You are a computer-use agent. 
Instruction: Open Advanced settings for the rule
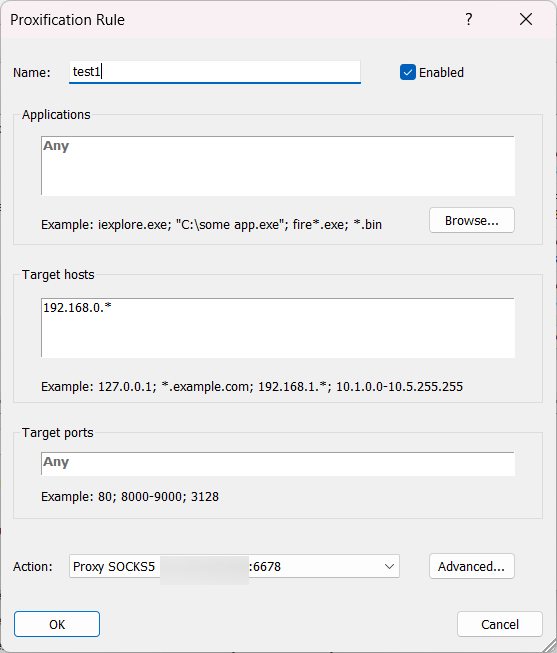tap(472, 566)
